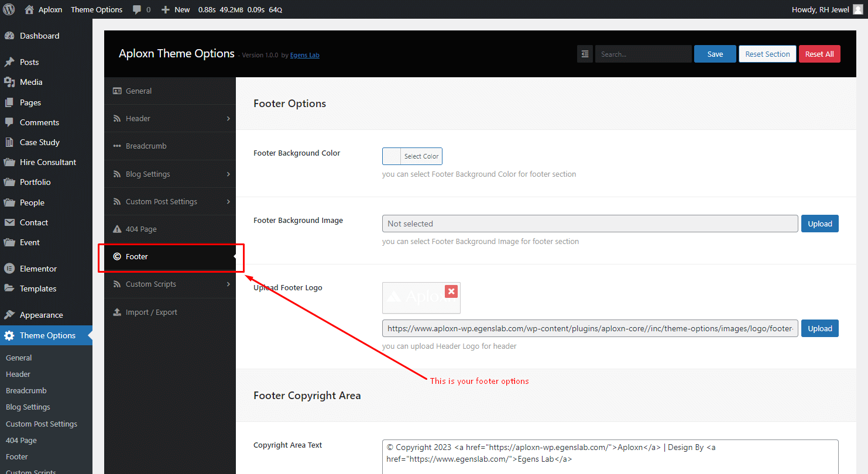Click the plus New icon in admin bar

coord(166,9)
